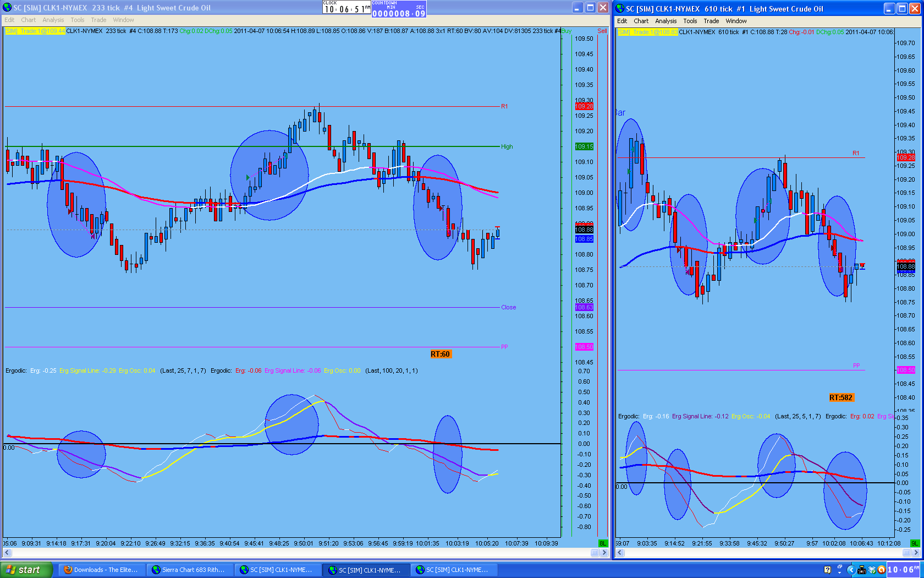Click the floating countdown timer display
924x578 pixels.
pyautogui.click(x=399, y=9)
